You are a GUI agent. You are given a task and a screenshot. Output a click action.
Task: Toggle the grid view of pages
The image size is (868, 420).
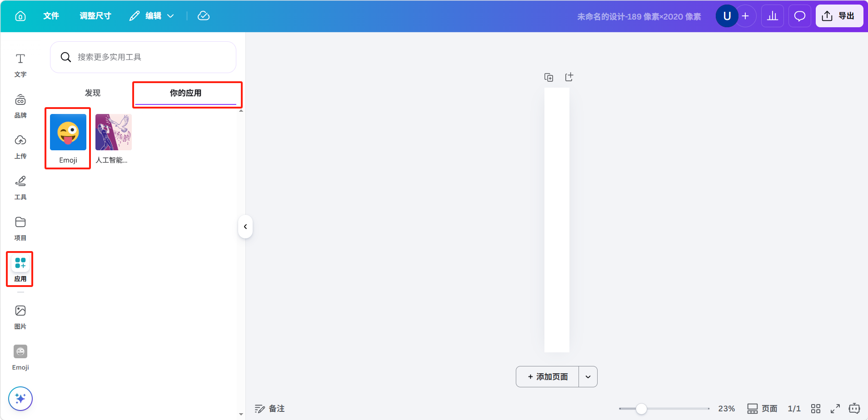[815, 409]
